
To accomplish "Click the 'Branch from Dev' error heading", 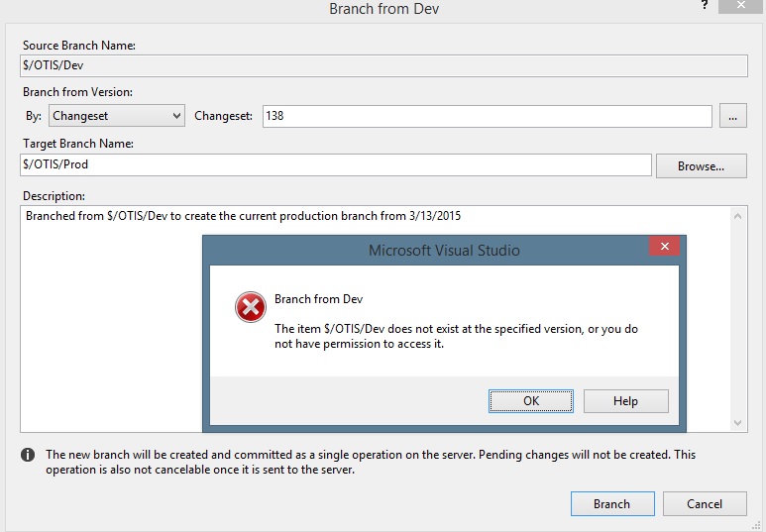I will (x=318, y=299).
